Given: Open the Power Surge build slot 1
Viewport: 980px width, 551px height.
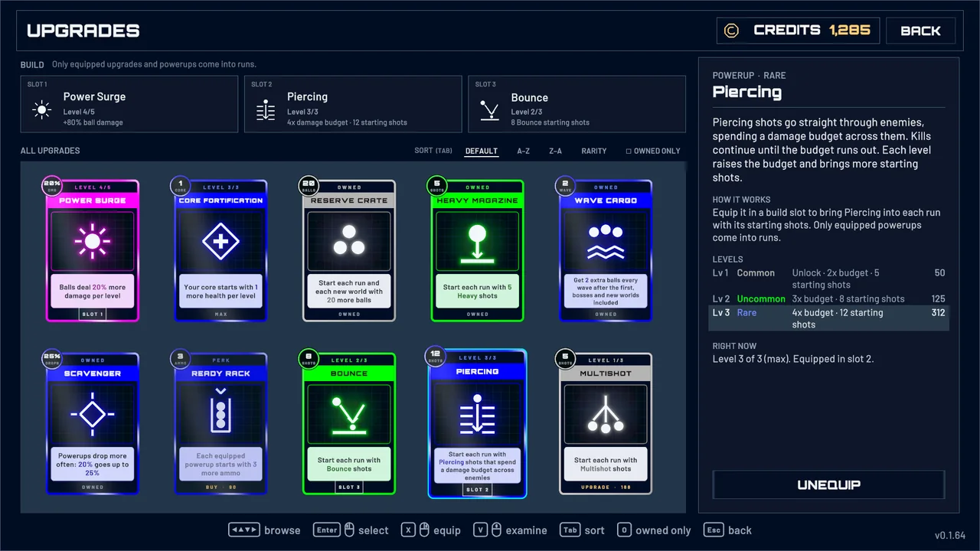Looking at the screenshot, I should [129, 104].
